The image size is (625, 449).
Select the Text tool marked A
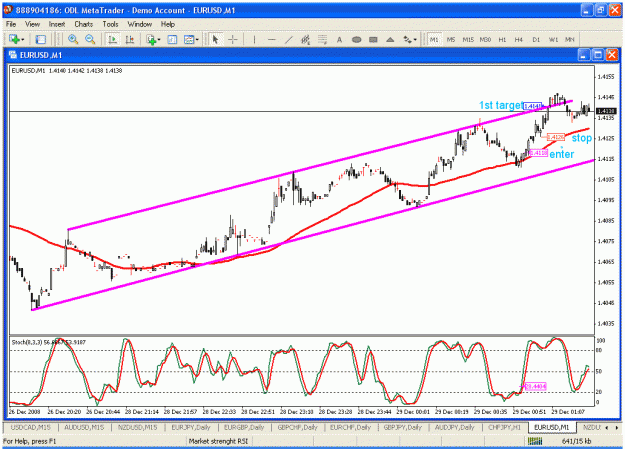339,39
